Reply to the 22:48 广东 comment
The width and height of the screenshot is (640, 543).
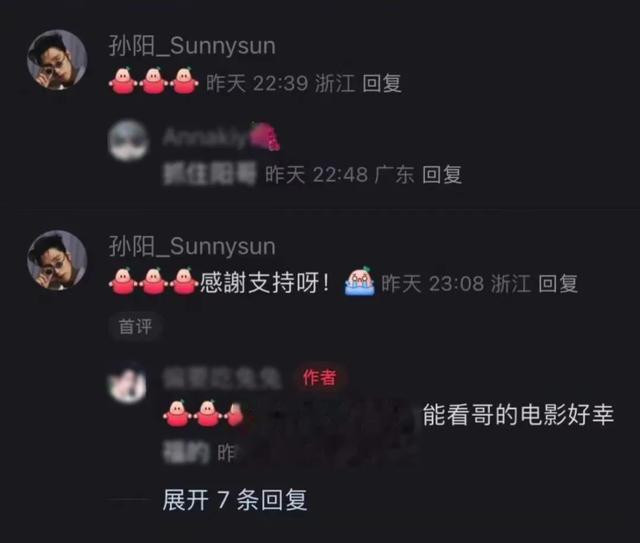coord(442,175)
